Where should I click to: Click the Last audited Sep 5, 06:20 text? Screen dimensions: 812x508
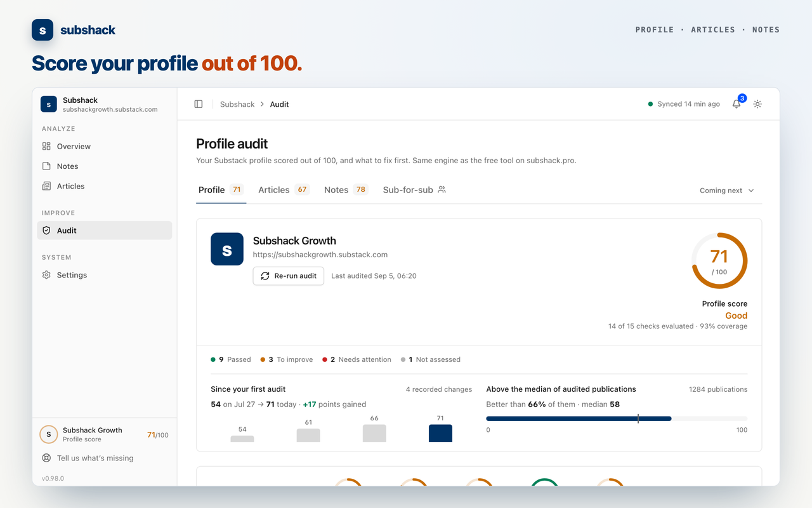click(x=374, y=276)
